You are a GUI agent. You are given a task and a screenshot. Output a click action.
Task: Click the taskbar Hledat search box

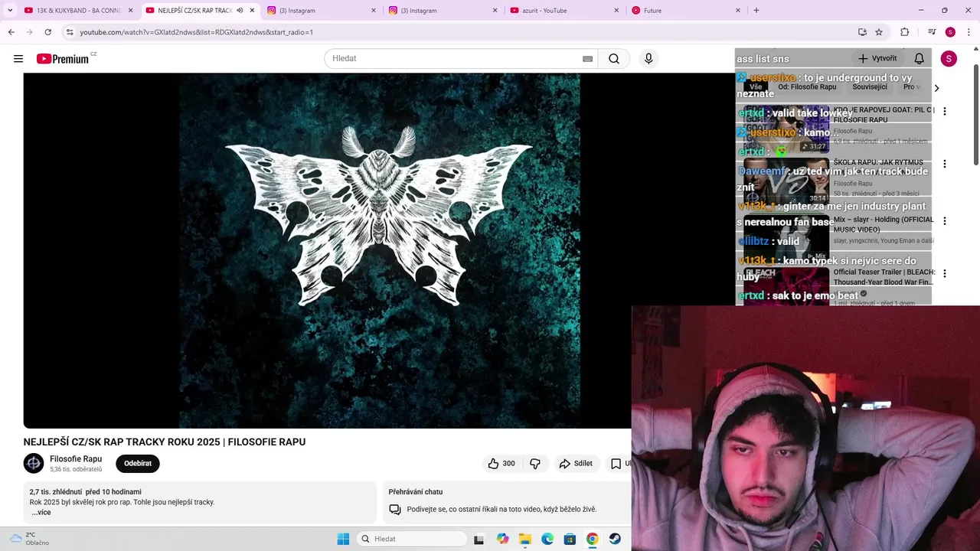(x=412, y=539)
